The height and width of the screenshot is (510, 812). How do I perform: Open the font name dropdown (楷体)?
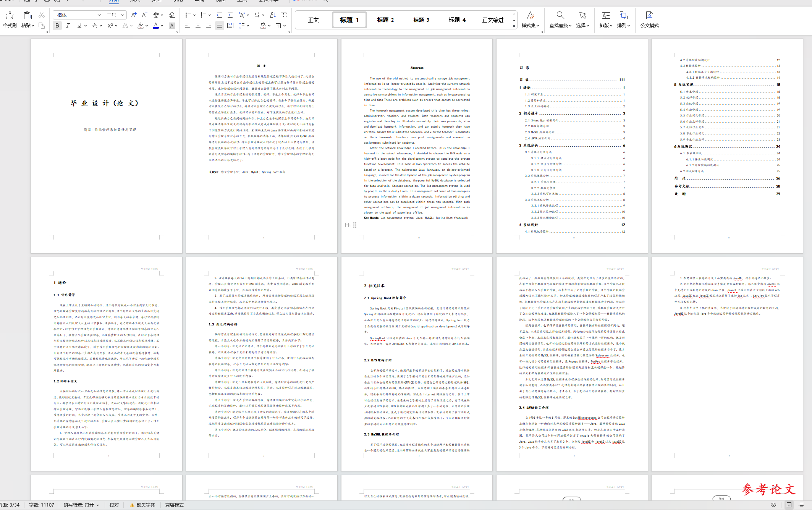coord(99,15)
